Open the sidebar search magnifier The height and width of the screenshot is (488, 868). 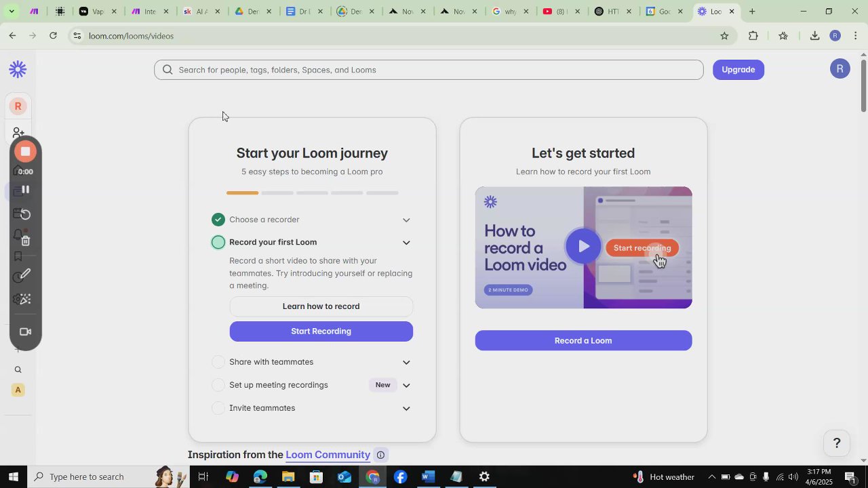click(18, 370)
